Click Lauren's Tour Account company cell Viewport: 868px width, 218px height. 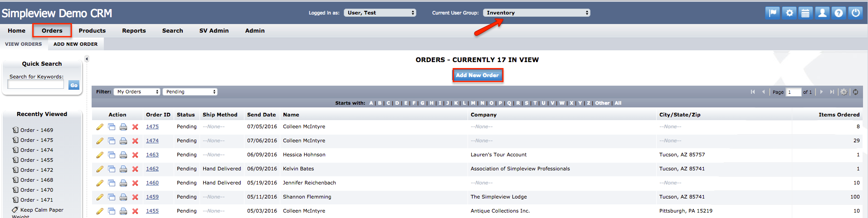click(498, 155)
